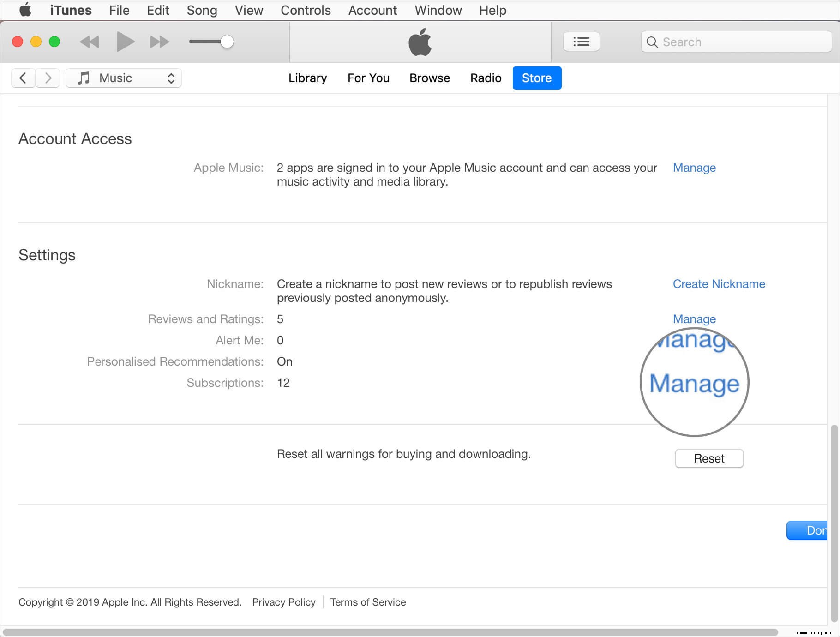Open the Account menu
840x637 pixels.
tap(372, 10)
